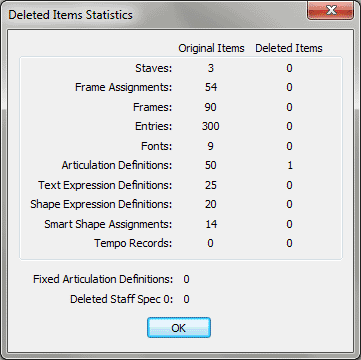The image size is (361, 360).
Task: Click the Frames original count 90
Action: point(211,107)
